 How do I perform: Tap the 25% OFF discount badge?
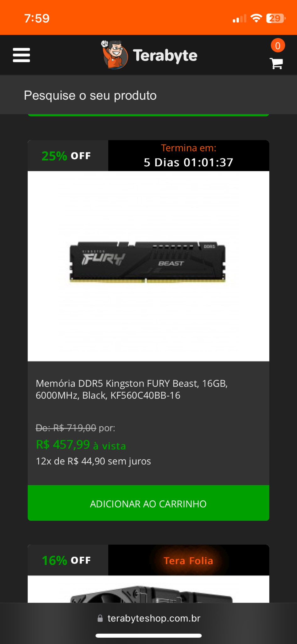click(x=66, y=156)
